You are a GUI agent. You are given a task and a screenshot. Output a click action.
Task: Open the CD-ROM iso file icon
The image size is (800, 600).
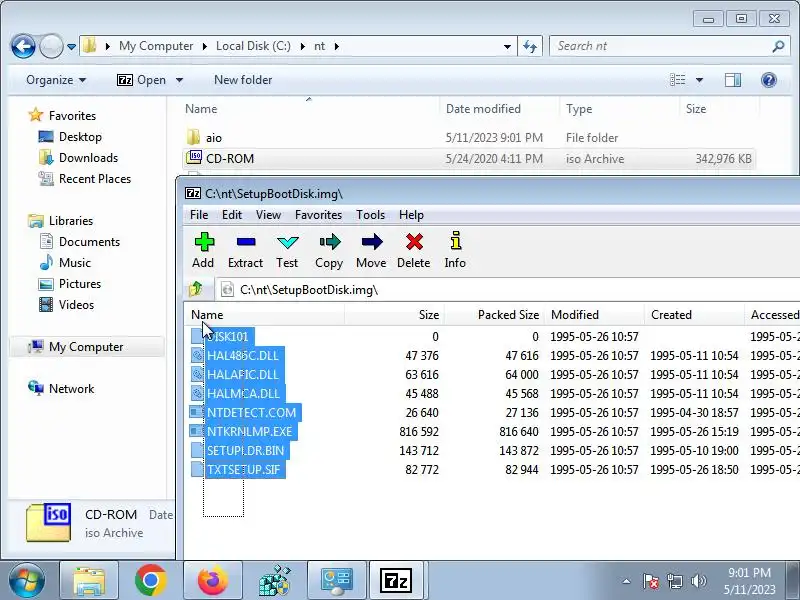(193, 158)
